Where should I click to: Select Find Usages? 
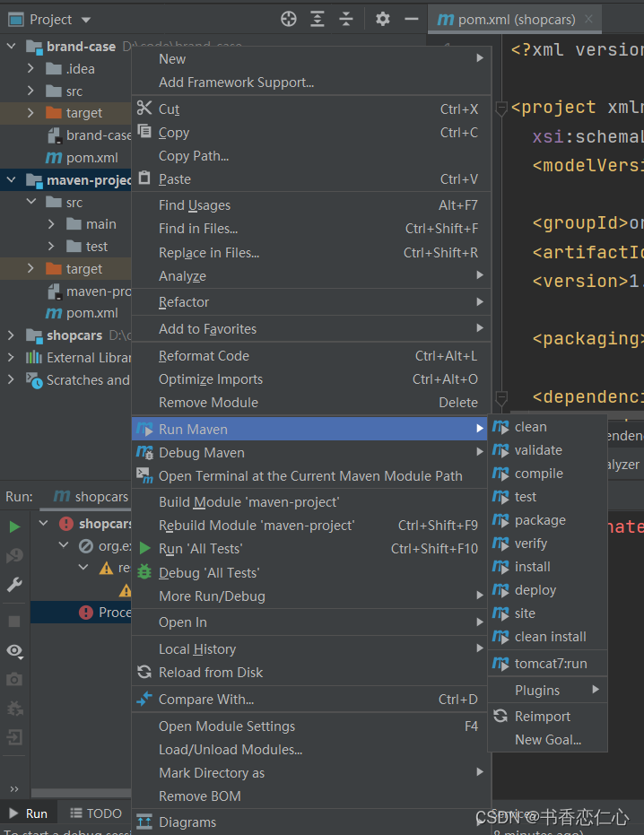[x=310, y=205]
